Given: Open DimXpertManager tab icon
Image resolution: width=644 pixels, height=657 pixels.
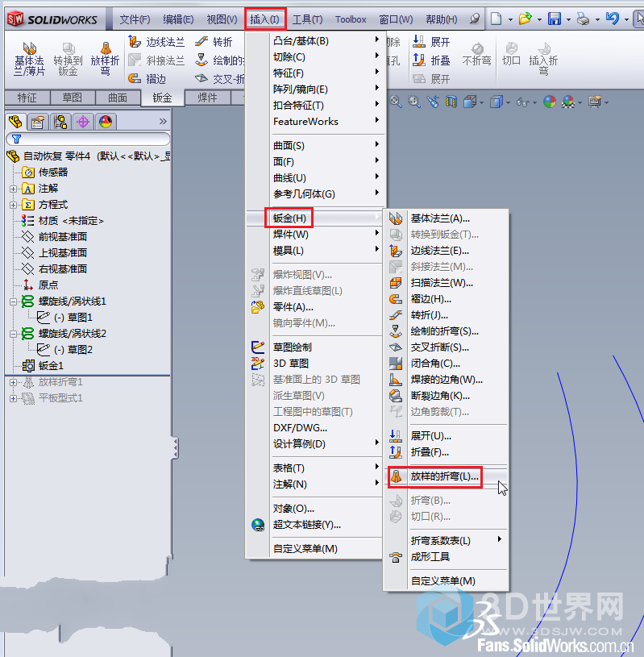Looking at the screenshot, I should (x=83, y=122).
